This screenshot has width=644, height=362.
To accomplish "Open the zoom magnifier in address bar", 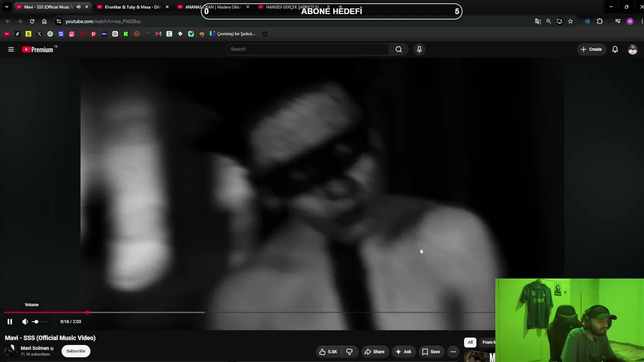I will point(548,21).
